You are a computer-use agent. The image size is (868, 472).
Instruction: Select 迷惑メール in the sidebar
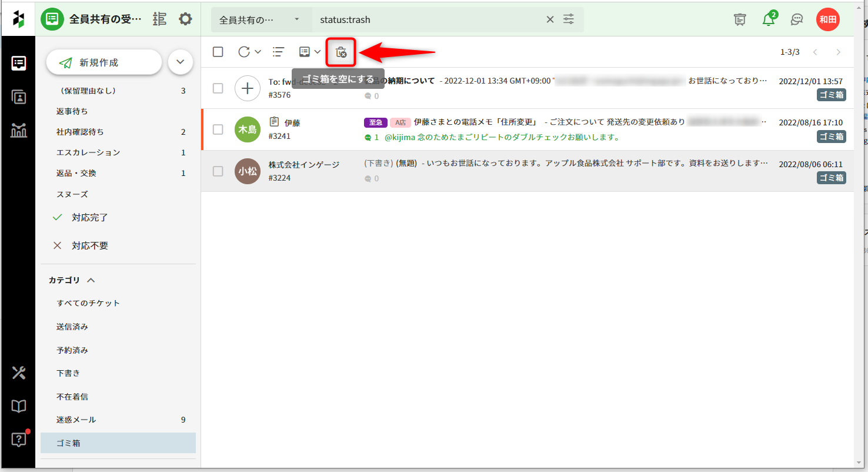[76, 420]
